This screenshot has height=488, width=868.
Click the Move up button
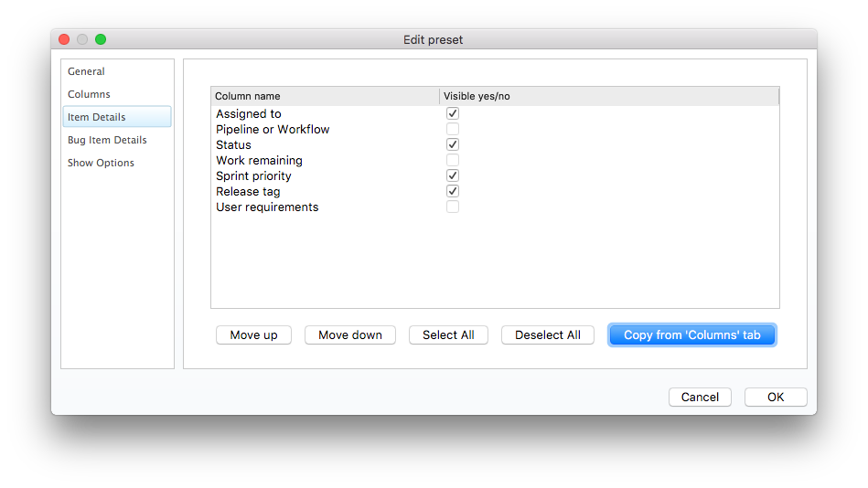[x=253, y=334]
